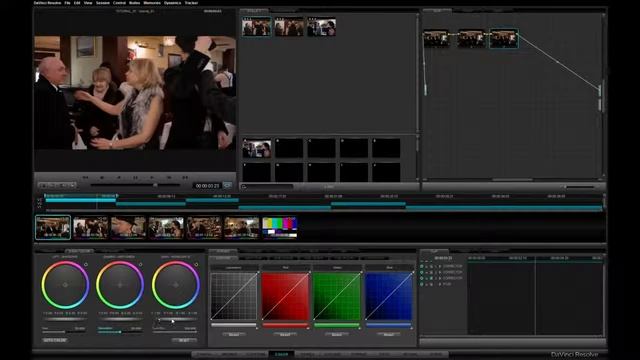Click the viewer timecode field
This screenshot has height=360, width=640.
coord(207,186)
